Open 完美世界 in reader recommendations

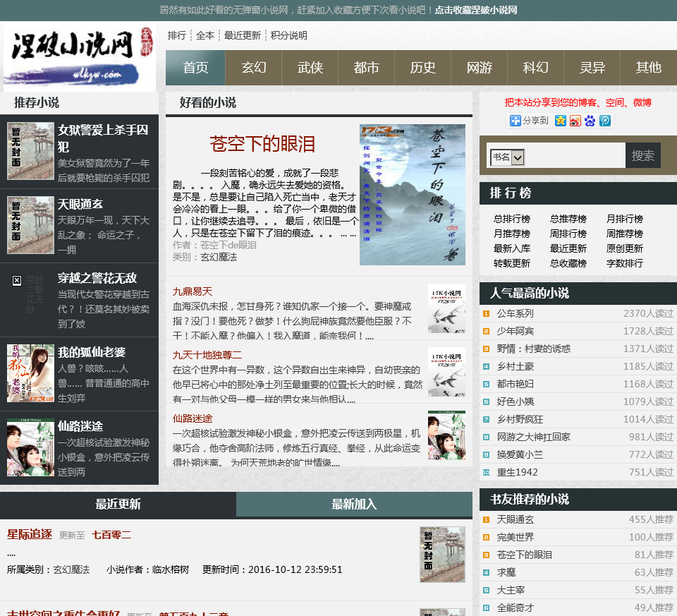pyautogui.click(x=515, y=538)
